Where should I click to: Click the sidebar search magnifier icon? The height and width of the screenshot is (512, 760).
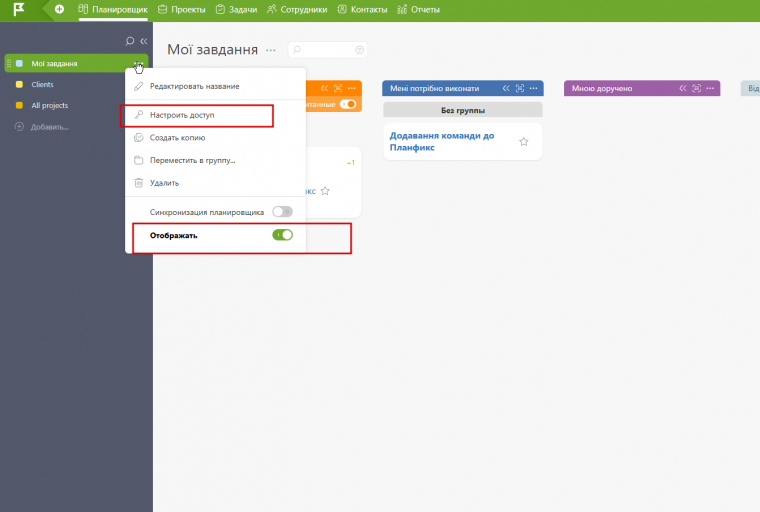[x=129, y=41]
